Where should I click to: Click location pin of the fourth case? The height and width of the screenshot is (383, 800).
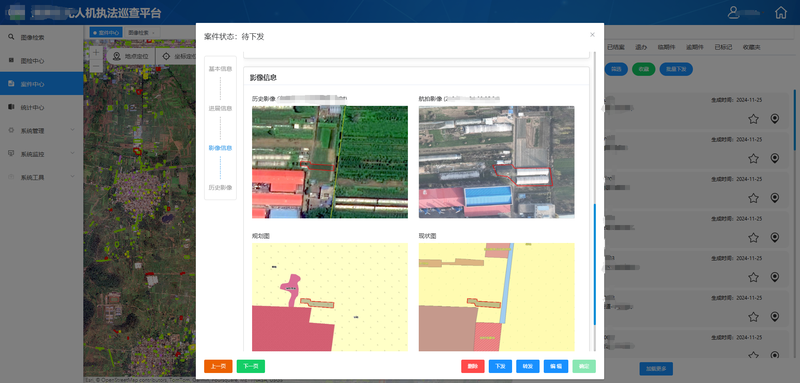click(774, 238)
